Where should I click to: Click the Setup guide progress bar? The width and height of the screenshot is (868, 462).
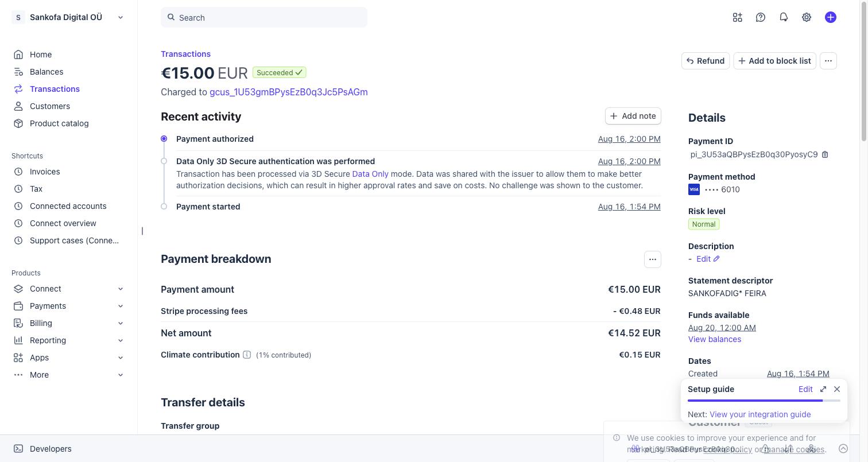point(764,401)
